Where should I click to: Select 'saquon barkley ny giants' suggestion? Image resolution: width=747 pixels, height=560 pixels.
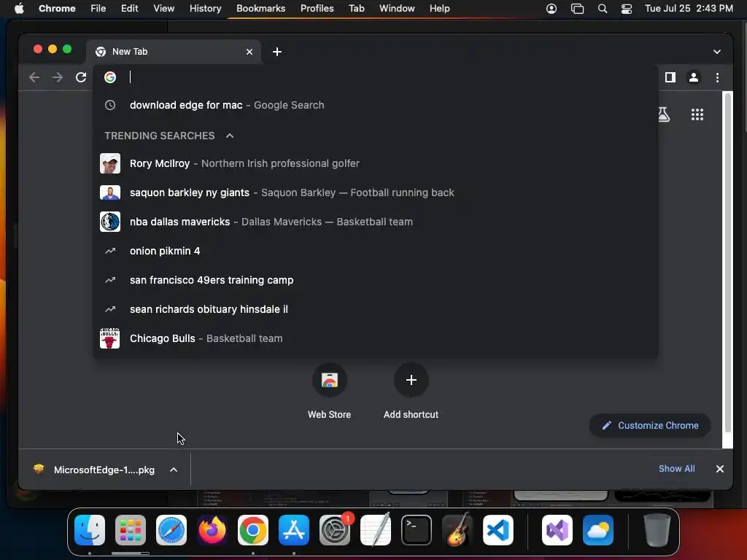[376, 192]
